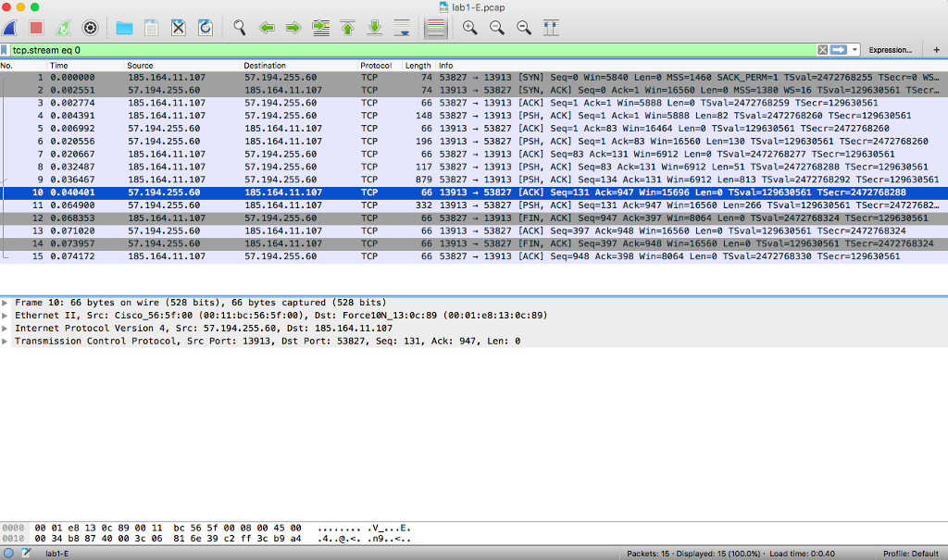The height and width of the screenshot is (560, 948).
Task: Expand the Internet Protocol Version 4 node
Action: [x=7, y=328]
